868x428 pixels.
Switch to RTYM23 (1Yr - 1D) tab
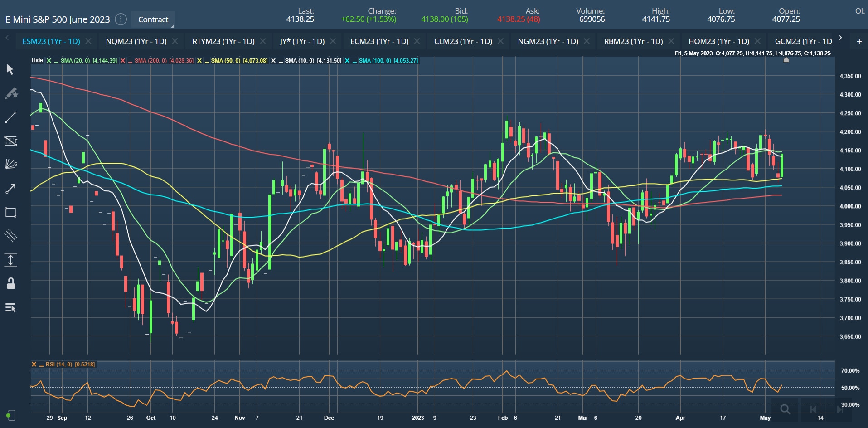pos(223,41)
